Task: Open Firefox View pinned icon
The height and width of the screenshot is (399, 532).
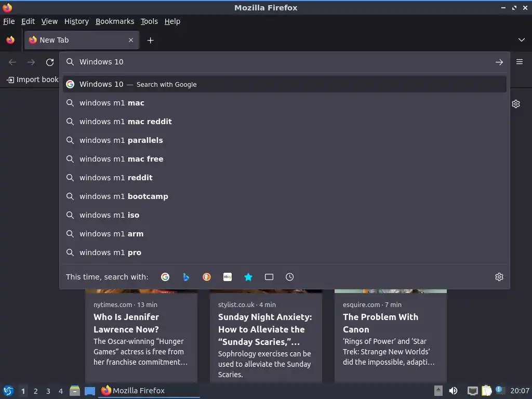Action: 10,40
